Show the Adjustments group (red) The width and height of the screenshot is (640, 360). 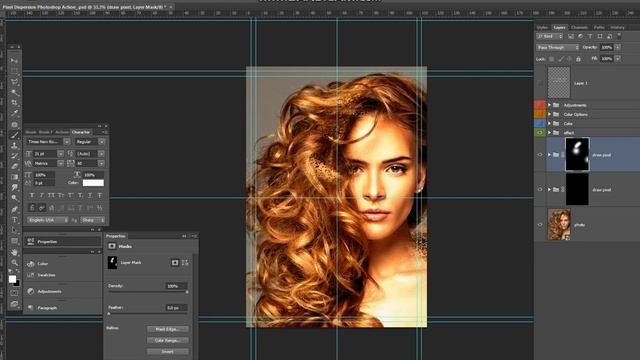540,105
